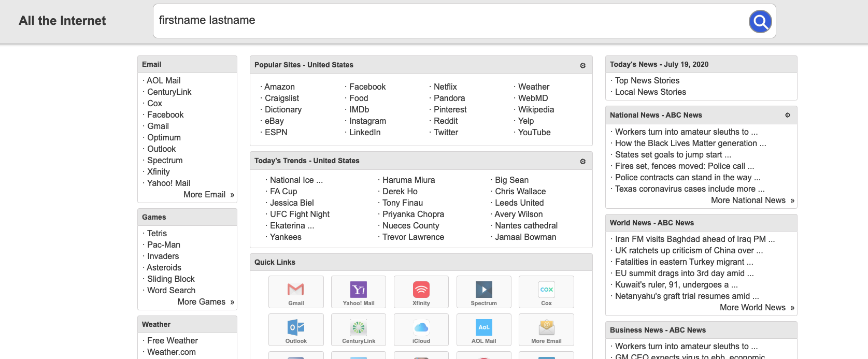
Task: Open Sliding Block game
Action: (x=171, y=279)
